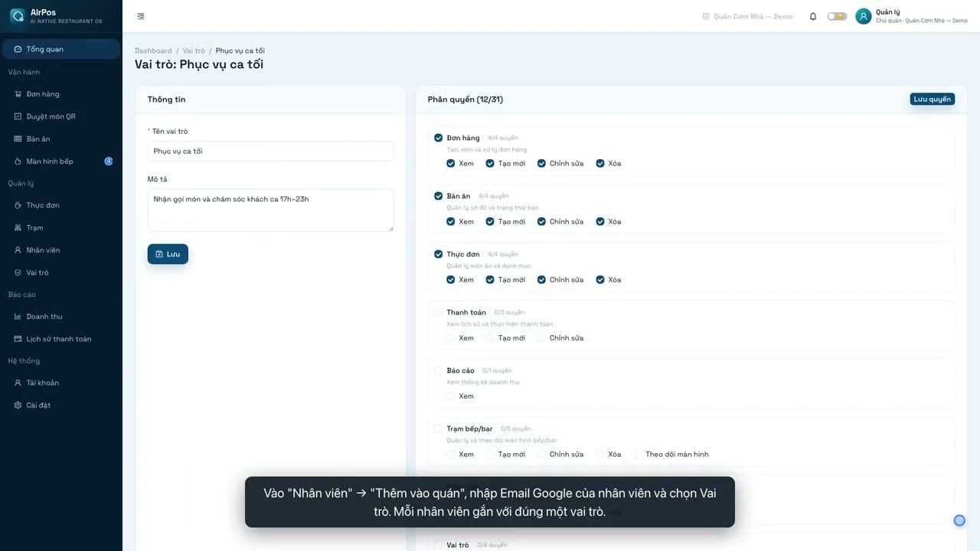Focus the Tên vai trò input field
Viewport: 980px width, 551px height.
pos(270,151)
